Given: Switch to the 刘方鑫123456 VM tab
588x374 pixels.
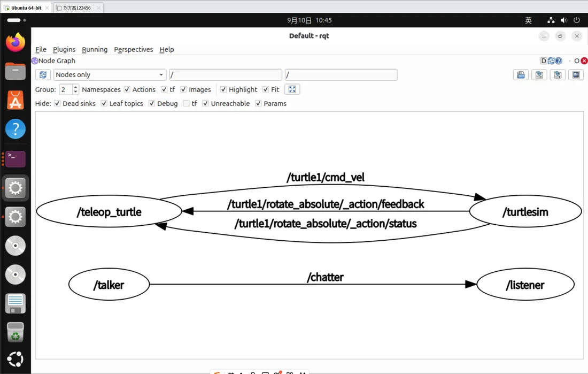Looking at the screenshot, I should (x=79, y=7).
